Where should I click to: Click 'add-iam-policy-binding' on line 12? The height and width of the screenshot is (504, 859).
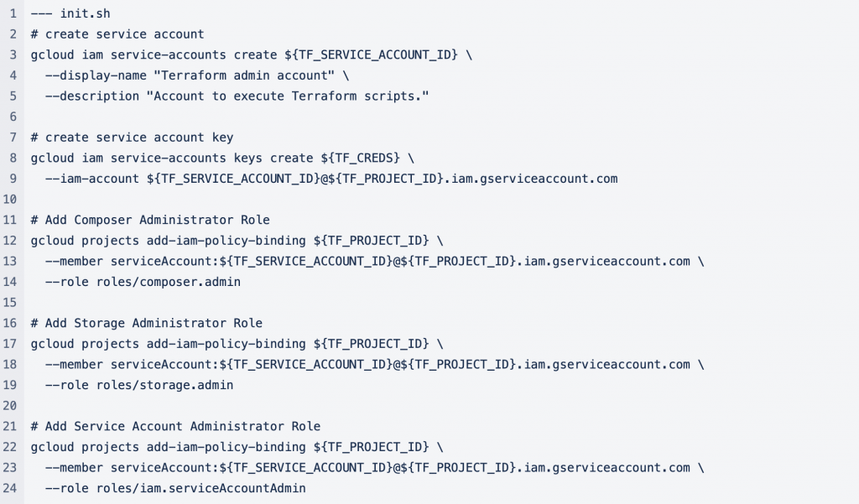pos(226,241)
